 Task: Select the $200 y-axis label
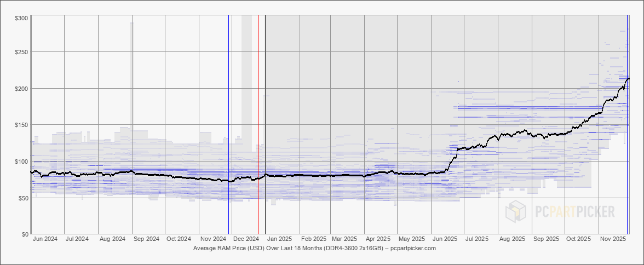click(21, 88)
